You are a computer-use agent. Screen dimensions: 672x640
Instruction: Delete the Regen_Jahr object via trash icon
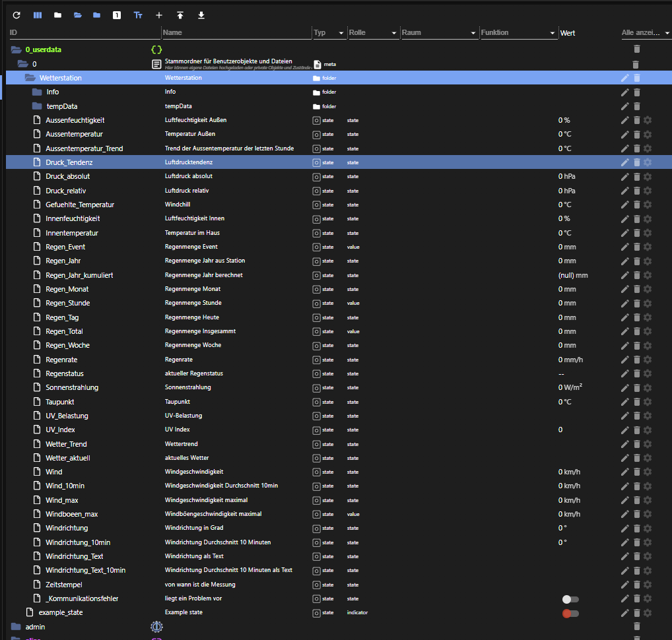(x=636, y=261)
